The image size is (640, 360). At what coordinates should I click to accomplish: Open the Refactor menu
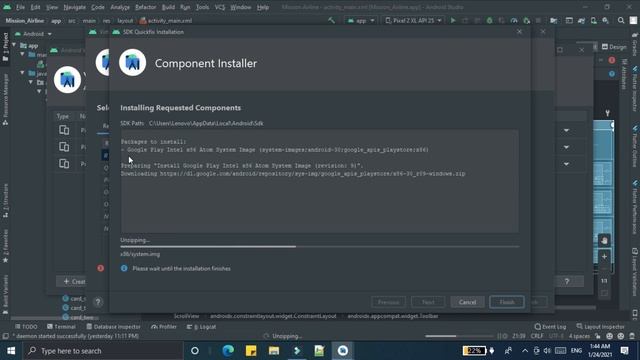pyautogui.click(x=146, y=7)
